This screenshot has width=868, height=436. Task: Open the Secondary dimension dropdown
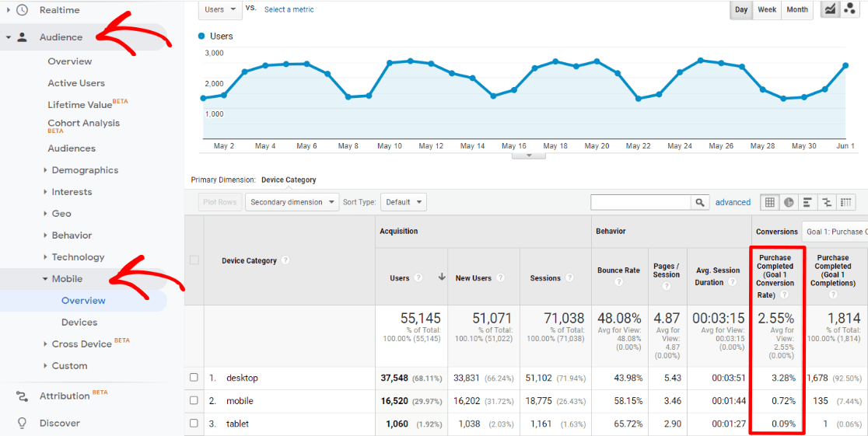292,203
